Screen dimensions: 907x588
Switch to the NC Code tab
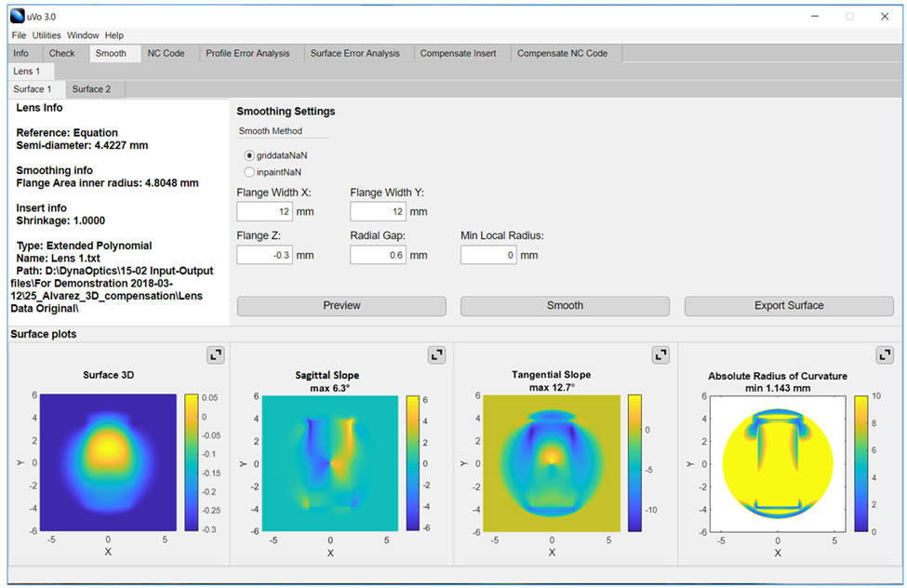pos(166,53)
